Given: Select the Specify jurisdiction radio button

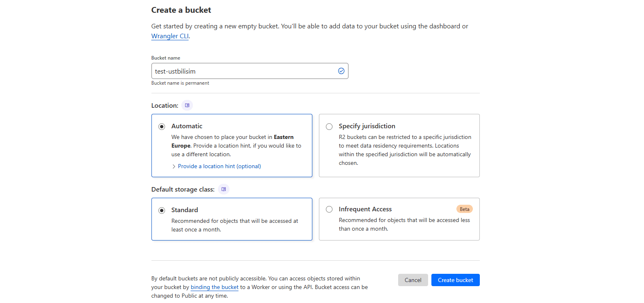Looking at the screenshot, I should pos(329,127).
